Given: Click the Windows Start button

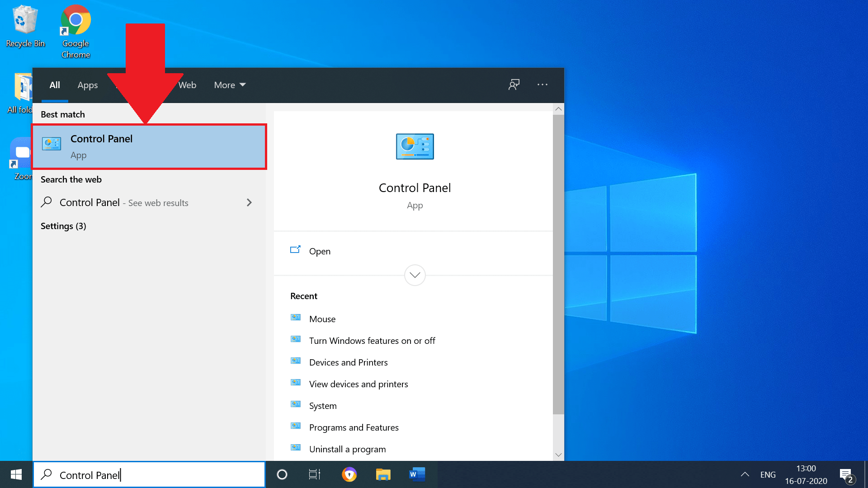Looking at the screenshot, I should click(x=16, y=474).
